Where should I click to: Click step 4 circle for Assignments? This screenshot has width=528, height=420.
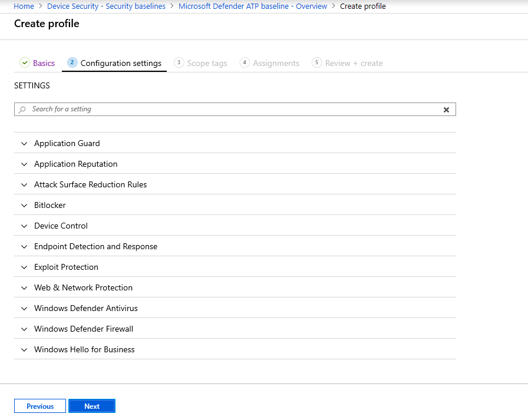click(x=245, y=62)
